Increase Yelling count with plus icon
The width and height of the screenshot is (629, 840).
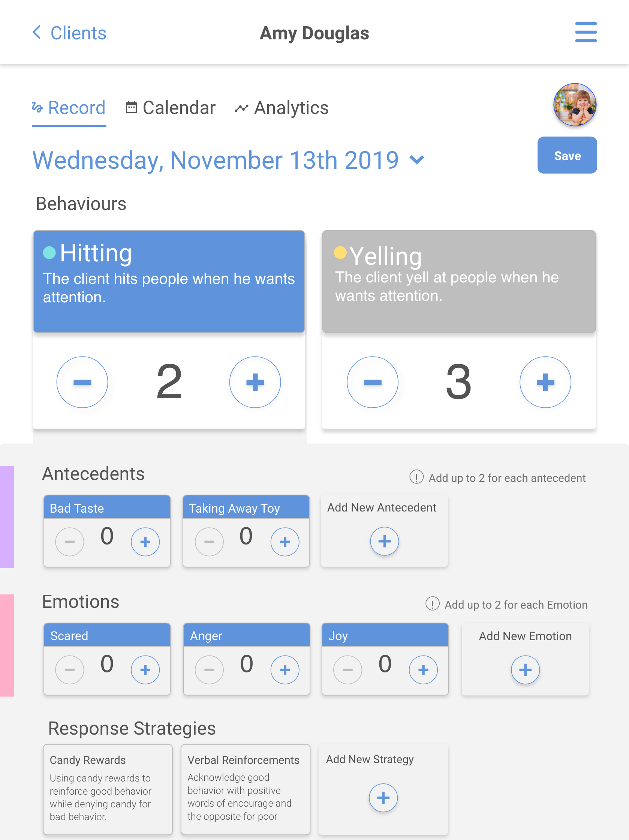point(545,382)
